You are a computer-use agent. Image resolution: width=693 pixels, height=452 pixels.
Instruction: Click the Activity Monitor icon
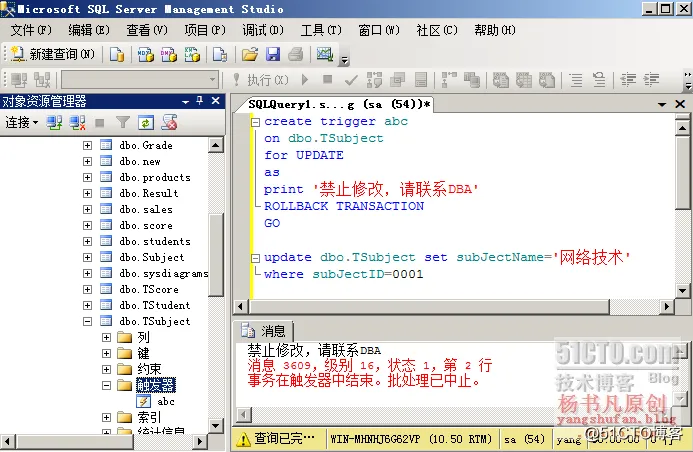click(x=325, y=54)
